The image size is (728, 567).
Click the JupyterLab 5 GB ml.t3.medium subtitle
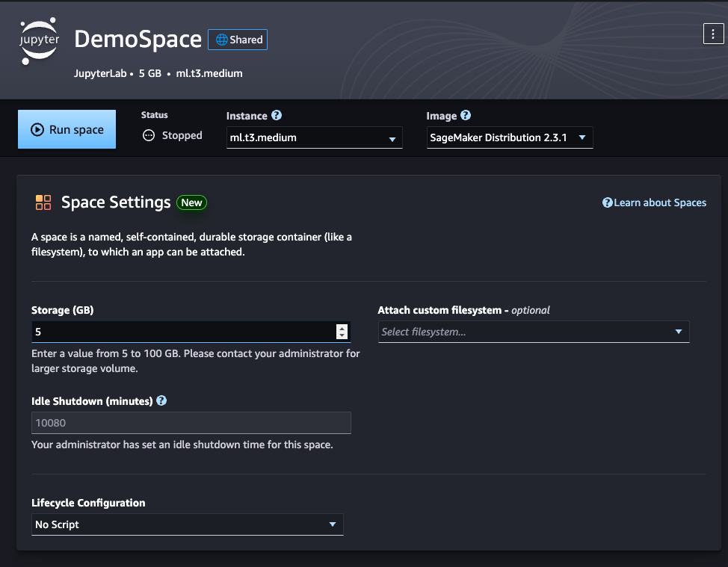coord(158,73)
